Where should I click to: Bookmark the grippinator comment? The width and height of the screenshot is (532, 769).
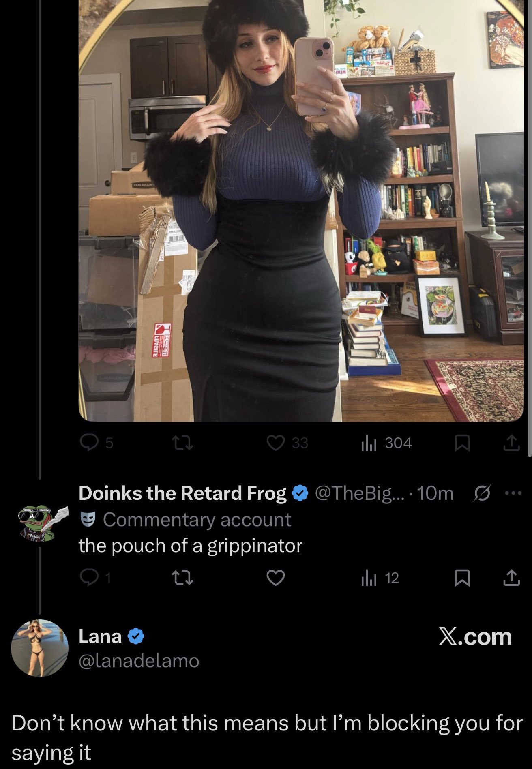coord(462,578)
